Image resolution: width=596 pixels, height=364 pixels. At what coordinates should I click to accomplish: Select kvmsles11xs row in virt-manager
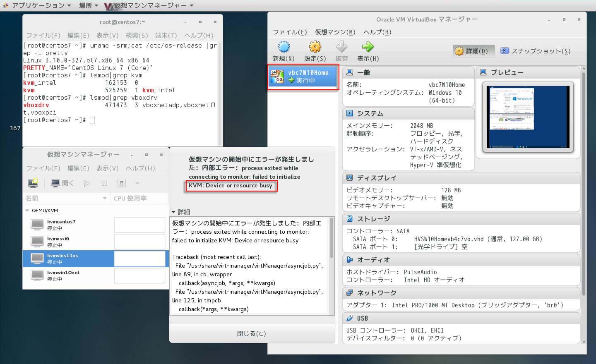point(95,259)
